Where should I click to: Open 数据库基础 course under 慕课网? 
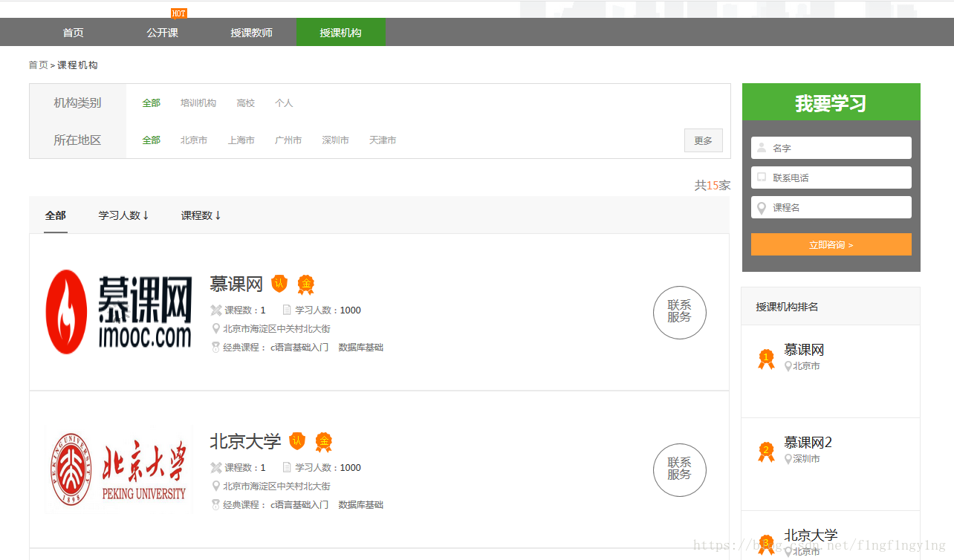(x=361, y=348)
